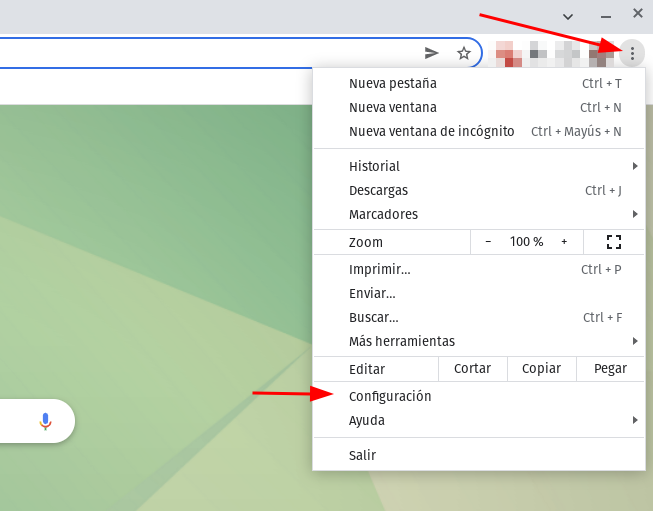The width and height of the screenshot is (653, 511).
Task: Click the Cortar button
Action: (472, 369)
